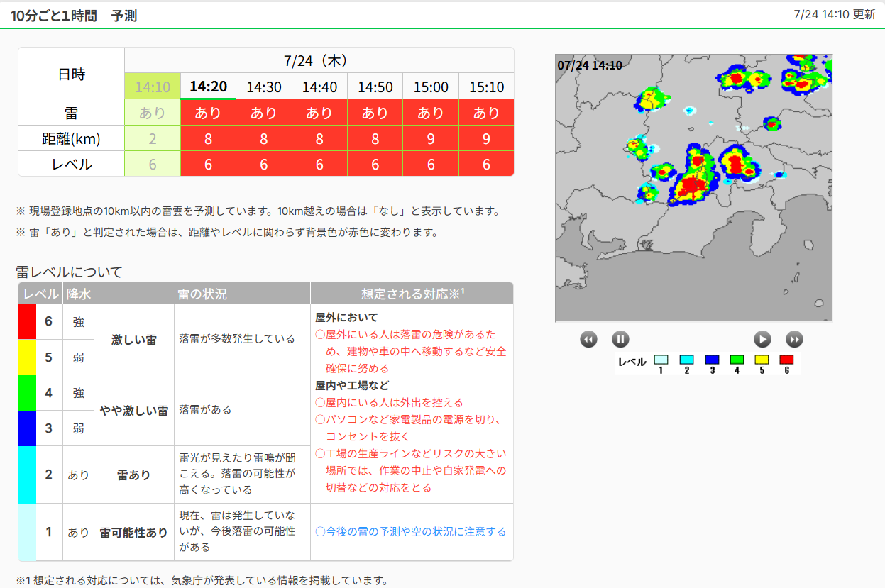This screenshot has width=885, height=588.
Task: Click the thunder 'あり' cell under 14:40
Action: [319, 113]
